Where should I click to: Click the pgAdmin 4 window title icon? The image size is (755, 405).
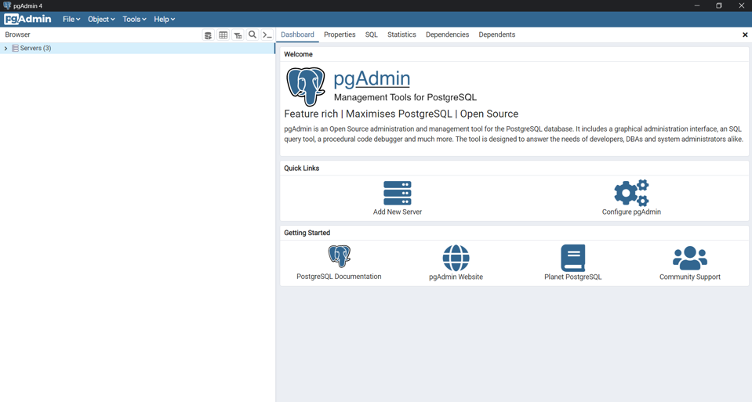7,6
